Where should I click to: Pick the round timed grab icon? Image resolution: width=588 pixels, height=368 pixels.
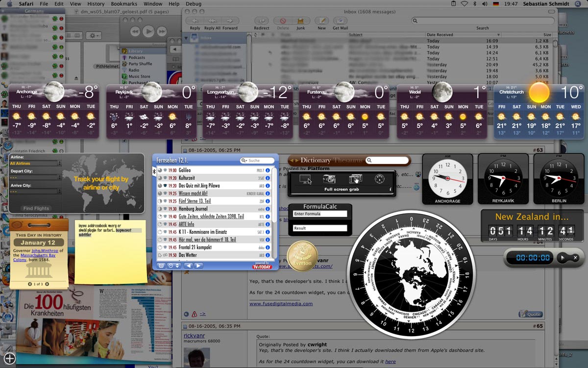point(380,179)
